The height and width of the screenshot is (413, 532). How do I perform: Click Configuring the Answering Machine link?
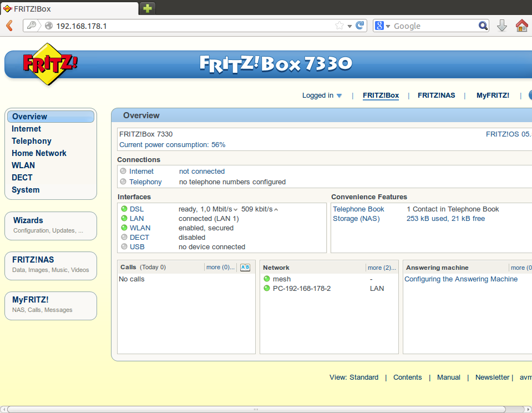coord(460,279)
